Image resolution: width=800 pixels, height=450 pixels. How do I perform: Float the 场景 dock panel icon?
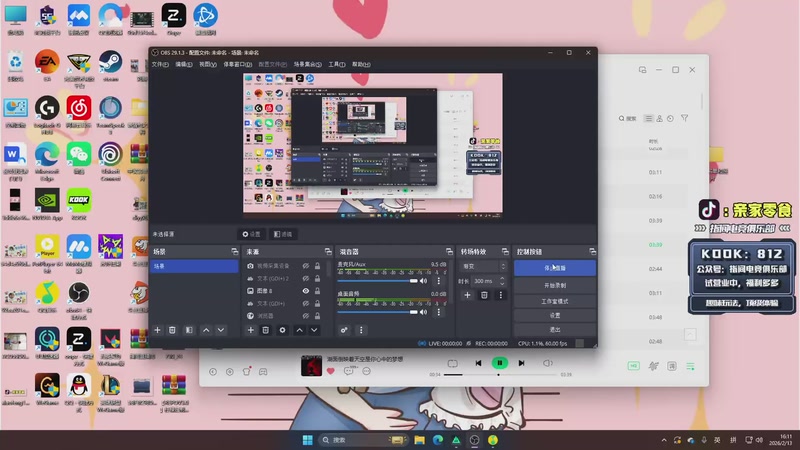234,252
